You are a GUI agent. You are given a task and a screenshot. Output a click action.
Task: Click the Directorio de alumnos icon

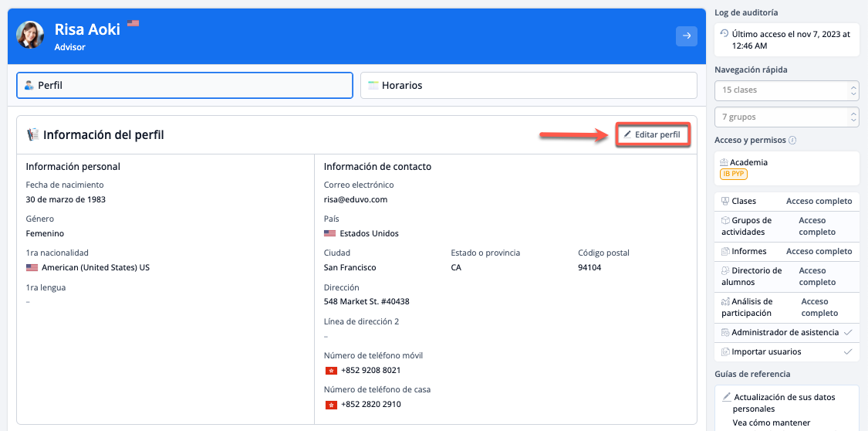pyautogui.click(x=725, y=270)
